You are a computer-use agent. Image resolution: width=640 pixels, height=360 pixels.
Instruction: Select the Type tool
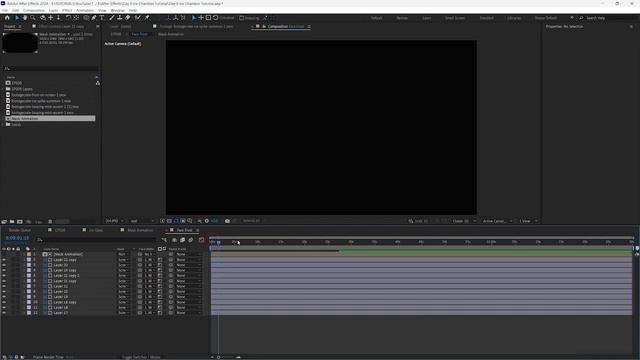[x=102, y=18]
